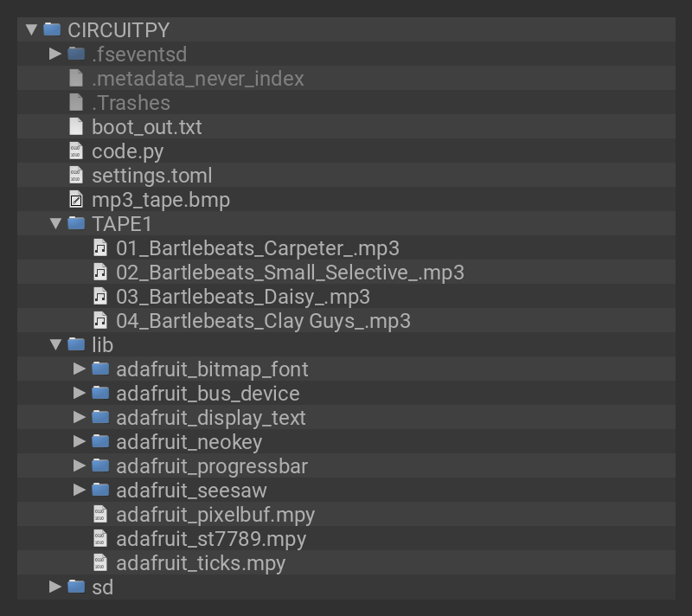Collapse the lib folder disclosure triangle
The image size is (692, 616).
(55, 344)
